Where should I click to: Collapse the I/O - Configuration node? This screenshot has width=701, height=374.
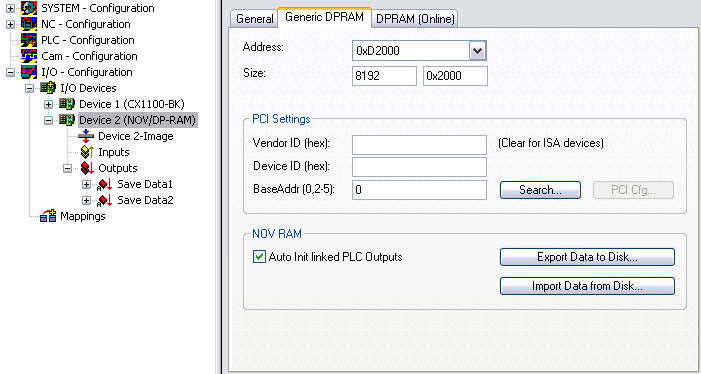pos(10,72)
